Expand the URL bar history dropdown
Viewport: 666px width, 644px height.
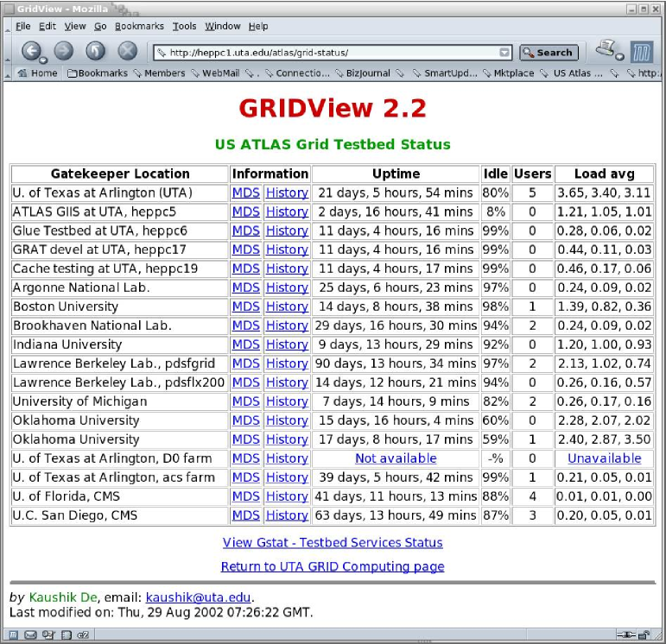(504, 53)
